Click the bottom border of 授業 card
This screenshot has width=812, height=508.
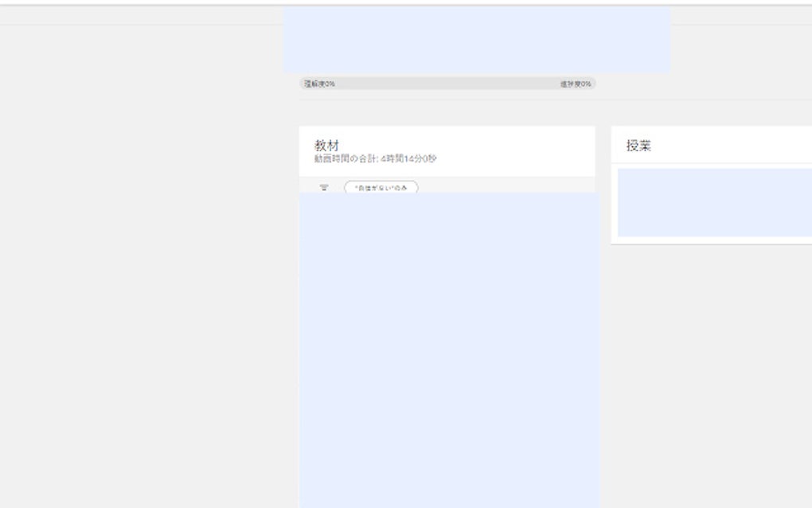(x=712, y=243)
